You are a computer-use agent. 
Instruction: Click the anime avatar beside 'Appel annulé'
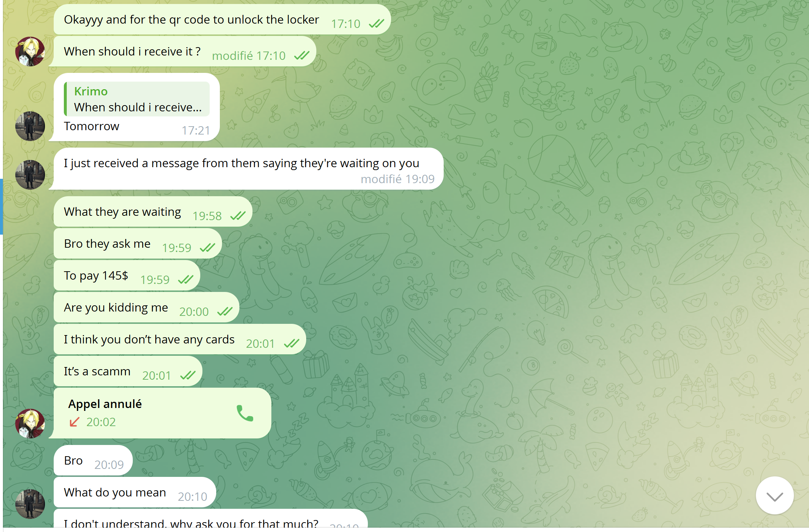pyautogui.click(x=30, y=424)
